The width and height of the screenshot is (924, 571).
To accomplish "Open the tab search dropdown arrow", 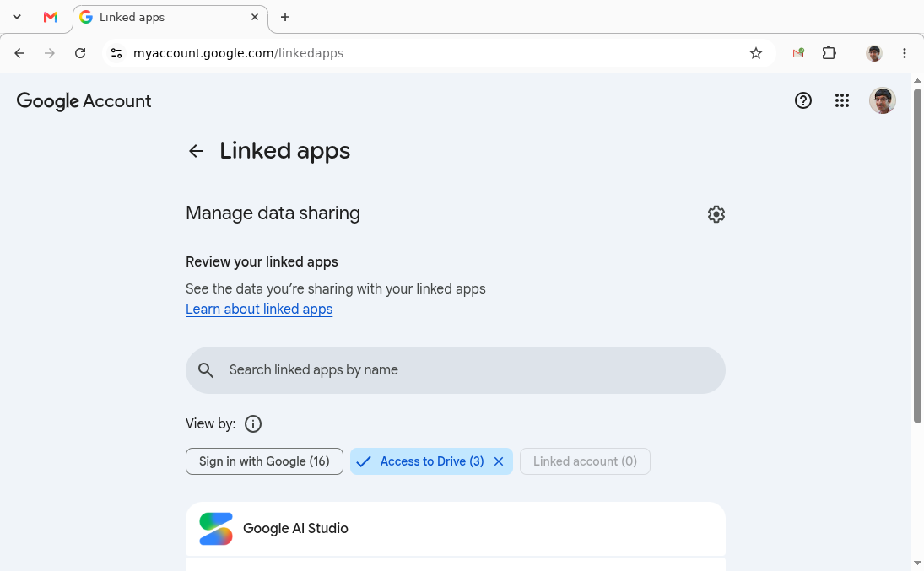I will pyautogui.click(x=17, y=17).
